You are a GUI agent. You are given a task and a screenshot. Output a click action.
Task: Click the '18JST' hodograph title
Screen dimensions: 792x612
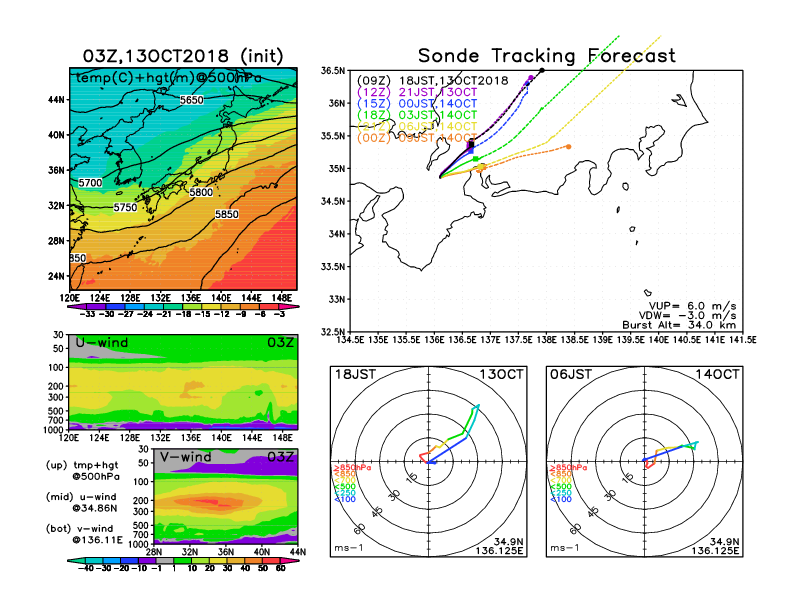(355, 374)
